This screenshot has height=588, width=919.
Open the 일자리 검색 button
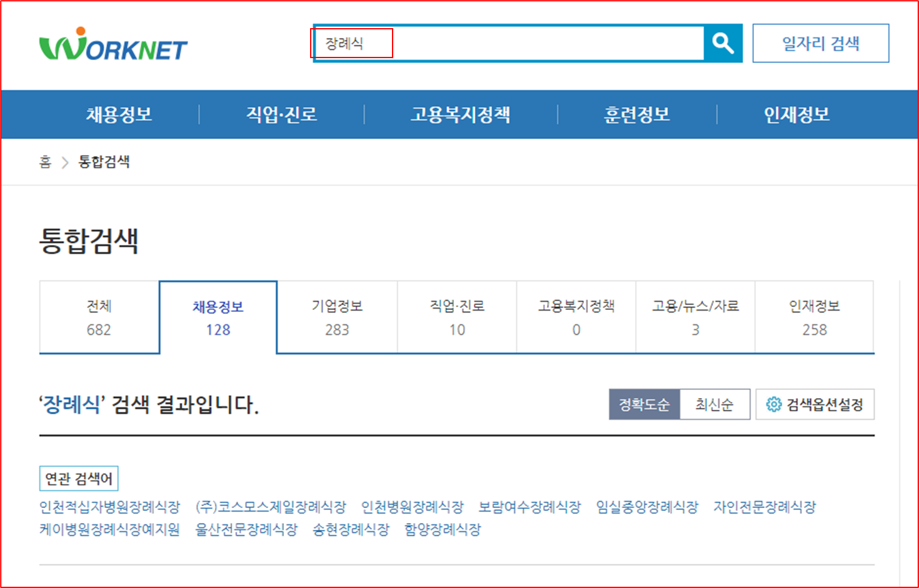click(821, 43)
